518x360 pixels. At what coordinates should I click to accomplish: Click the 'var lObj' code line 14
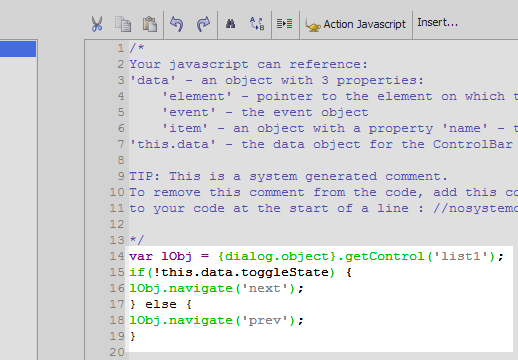coord(316,256)
